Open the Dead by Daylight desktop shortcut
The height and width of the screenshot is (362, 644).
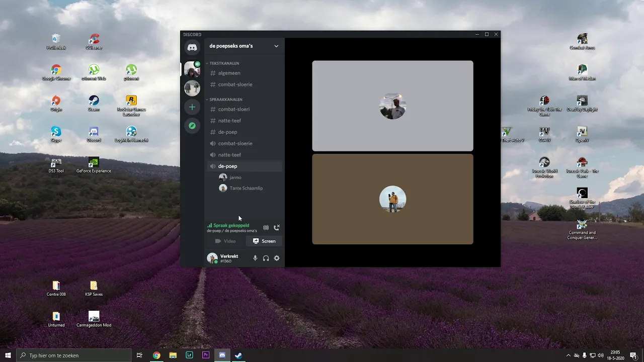[582, 104]
